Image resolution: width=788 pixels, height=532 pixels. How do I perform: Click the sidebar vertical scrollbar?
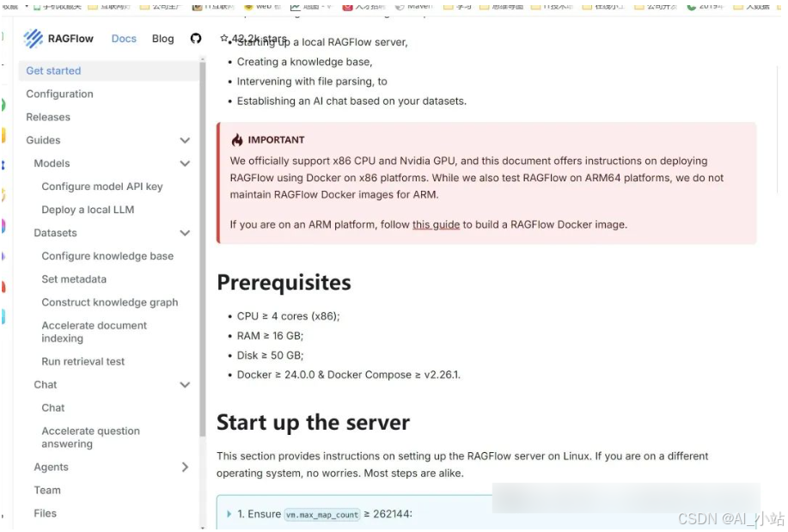click(x=203, y=249)
